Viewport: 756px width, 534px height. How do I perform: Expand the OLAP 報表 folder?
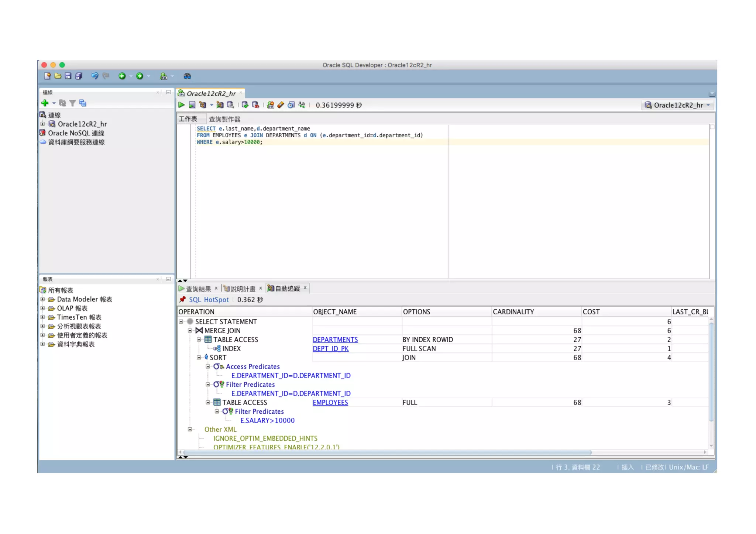(42, 308)
